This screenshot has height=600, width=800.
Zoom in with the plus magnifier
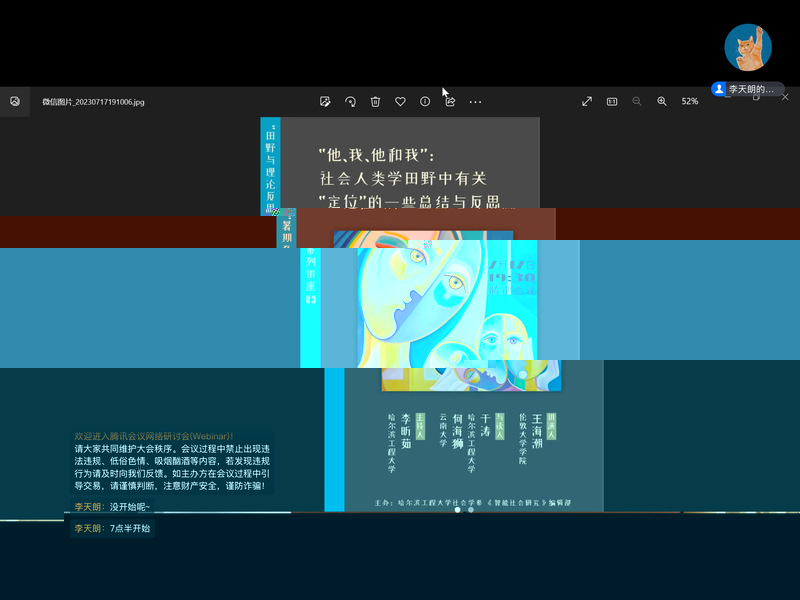(x=662, y=102)
